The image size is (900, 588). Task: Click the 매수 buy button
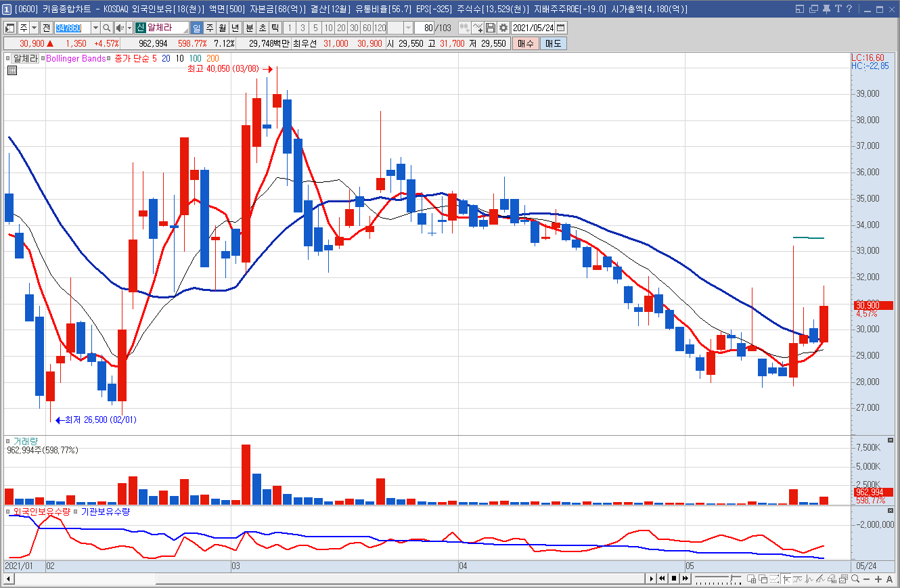pyautogui.click(x=526, y=43)
